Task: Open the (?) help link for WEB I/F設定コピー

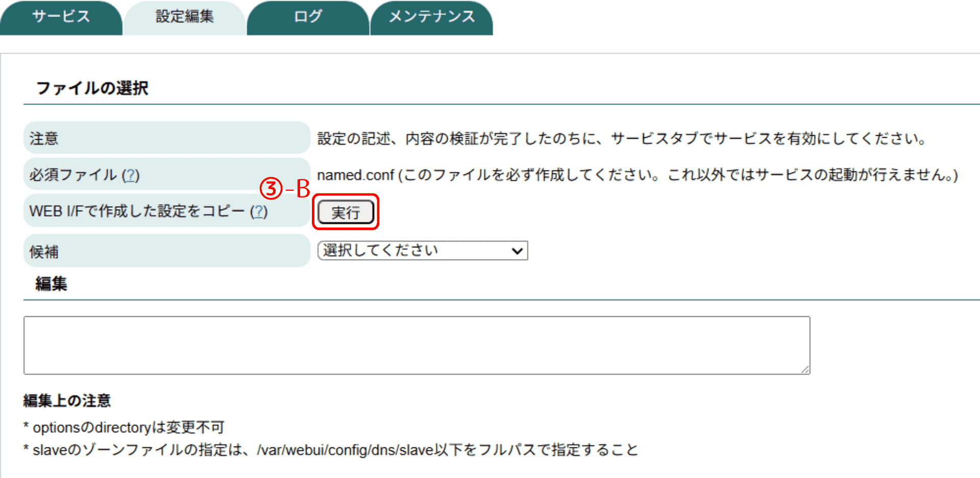Action: 259,211
